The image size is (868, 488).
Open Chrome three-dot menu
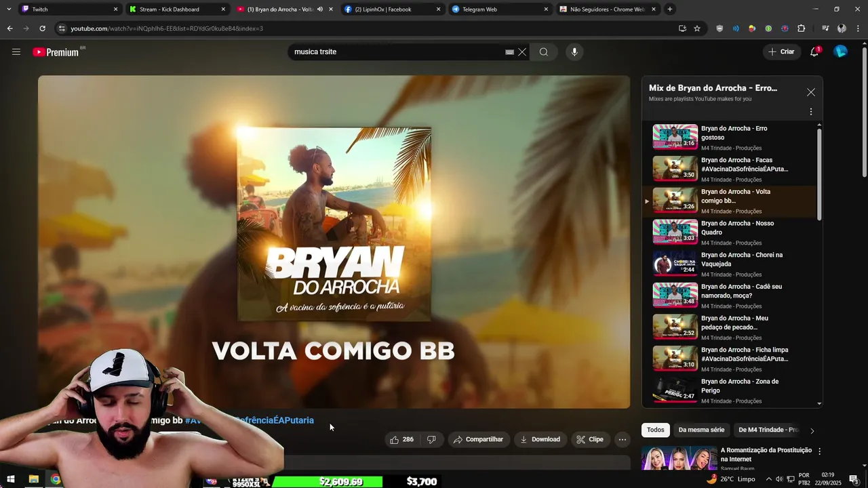(x=859, y=28)
